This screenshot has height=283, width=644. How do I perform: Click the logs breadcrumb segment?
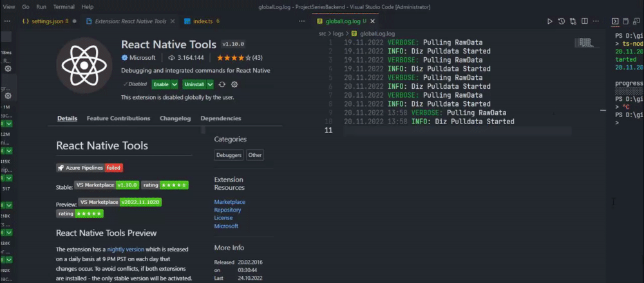(339, 33)
